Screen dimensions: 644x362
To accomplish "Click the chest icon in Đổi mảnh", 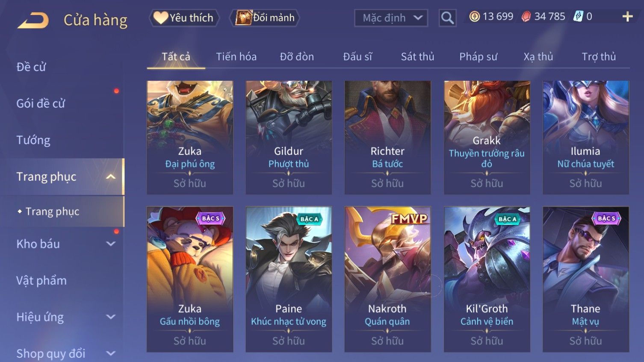I will [243, 18].
